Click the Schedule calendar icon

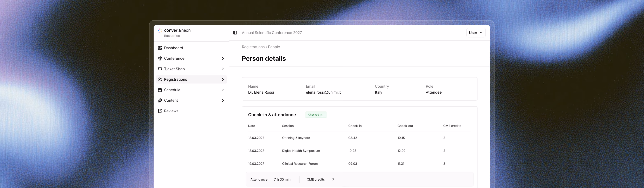[160, 90]
